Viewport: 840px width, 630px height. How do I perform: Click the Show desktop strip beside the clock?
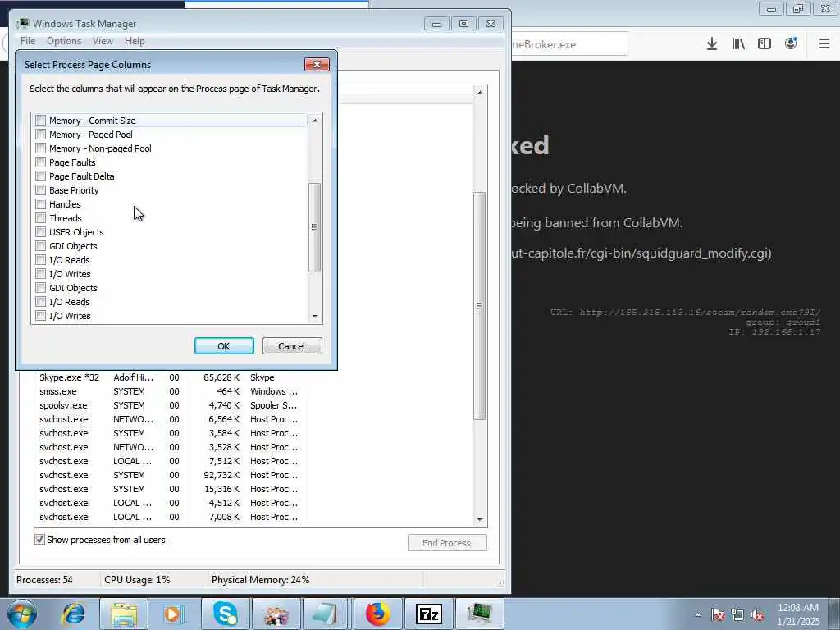pos(834,614)
